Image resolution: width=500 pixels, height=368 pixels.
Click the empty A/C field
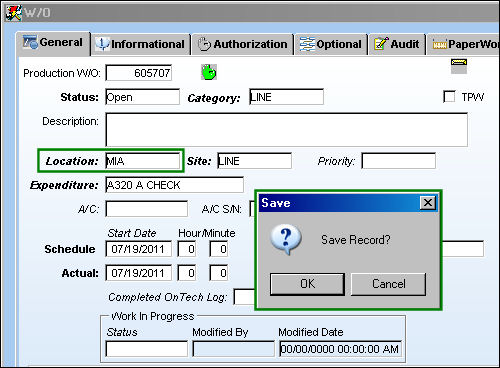tap(146, 209)
